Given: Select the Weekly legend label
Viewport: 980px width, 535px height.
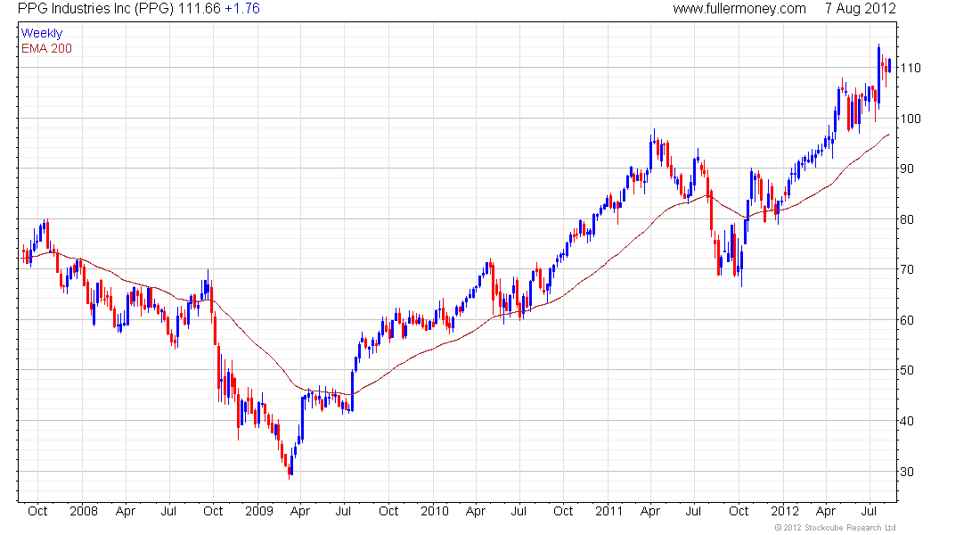Looking at the screenshot, I should tap(42, 33).
